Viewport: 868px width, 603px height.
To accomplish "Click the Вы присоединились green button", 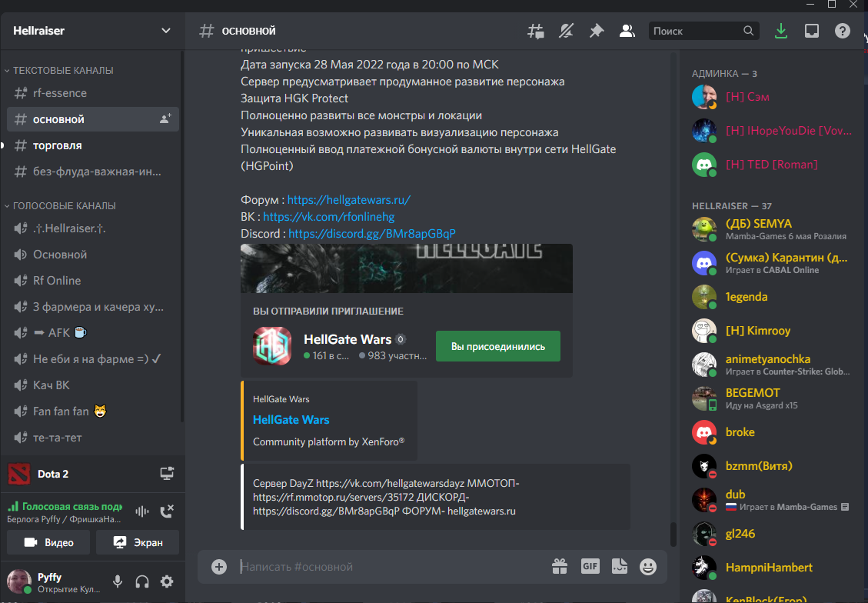I will tap(498, 346).
